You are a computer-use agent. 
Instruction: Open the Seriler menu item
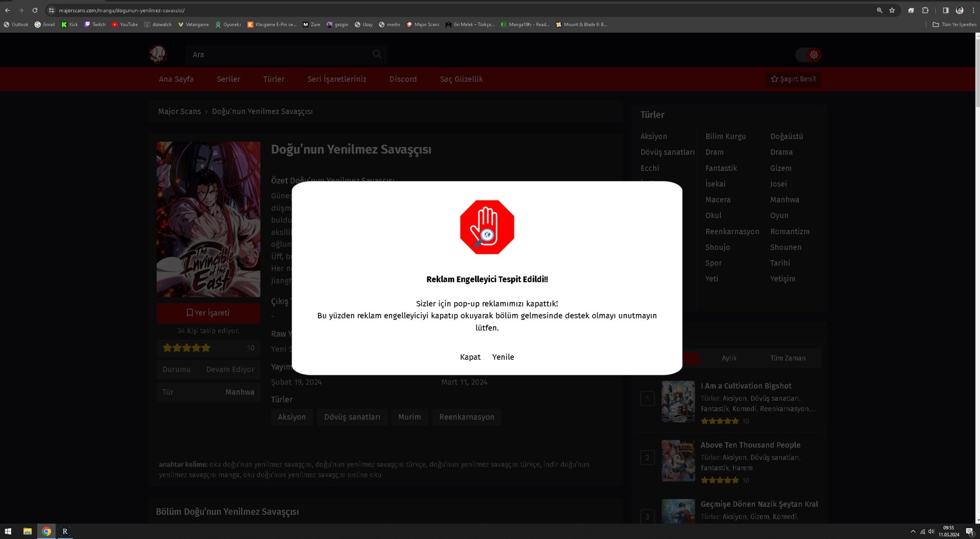coord(228,79)
